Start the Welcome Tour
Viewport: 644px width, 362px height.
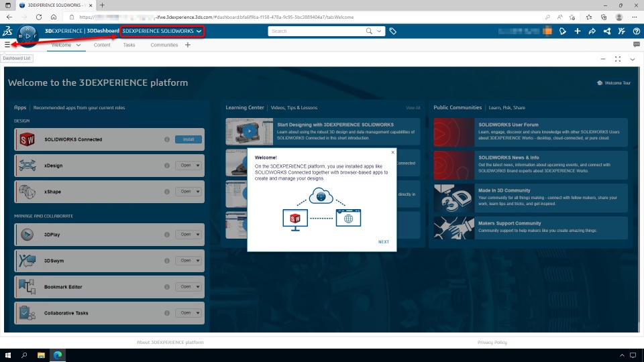614,83
